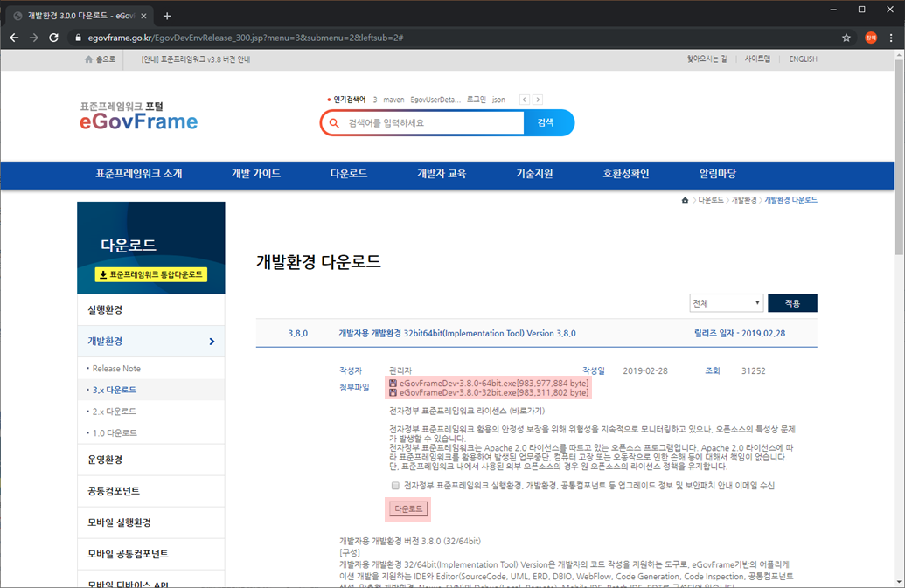Select 2.x 다운로드 sidebar item
This screenshot has width=905, height=588.
pyautogui.click(x=115, y=412)
